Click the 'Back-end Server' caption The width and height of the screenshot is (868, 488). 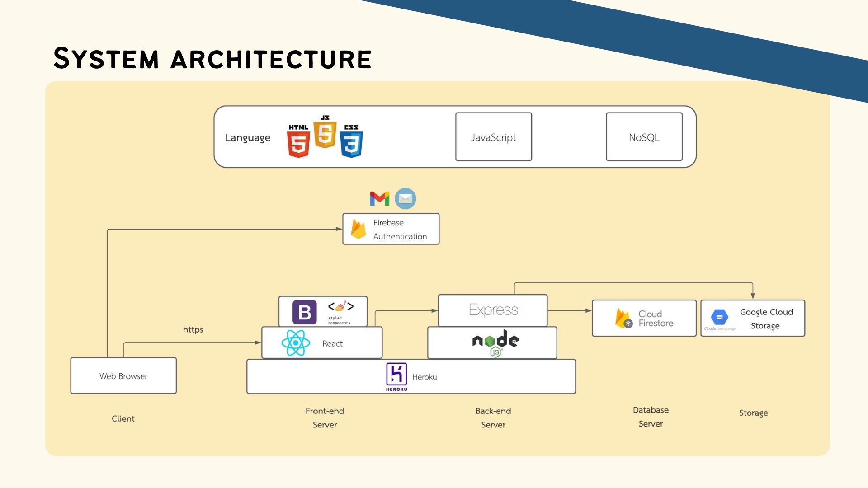(493, 418)
